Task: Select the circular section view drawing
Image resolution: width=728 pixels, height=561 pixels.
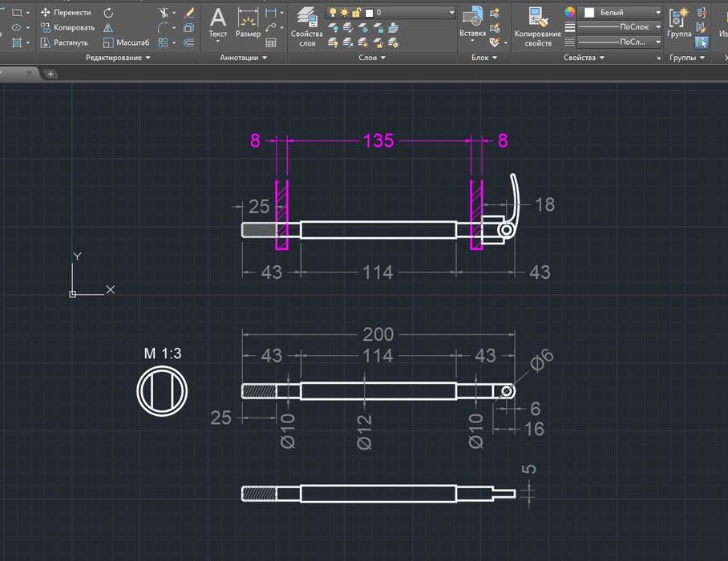Action: (x=162, y=391)
